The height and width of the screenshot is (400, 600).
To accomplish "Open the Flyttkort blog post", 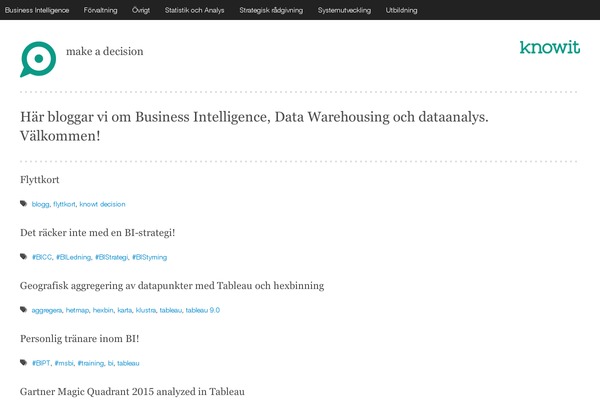I will (x=39, y=180).
